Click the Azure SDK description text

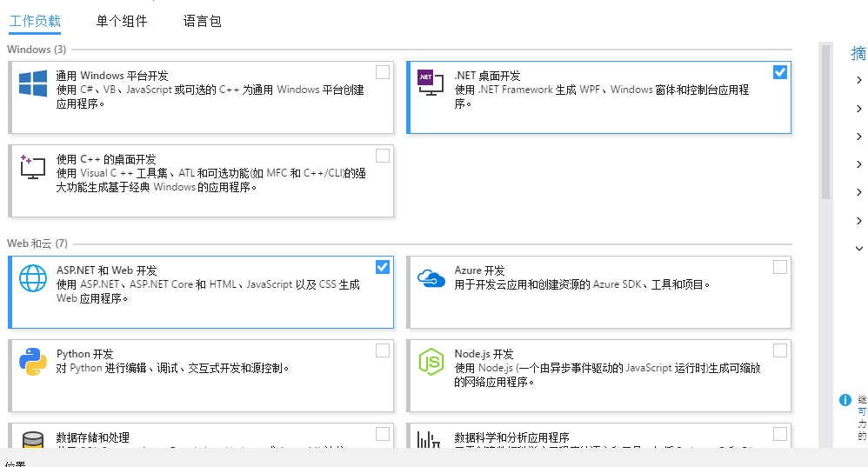582,284
